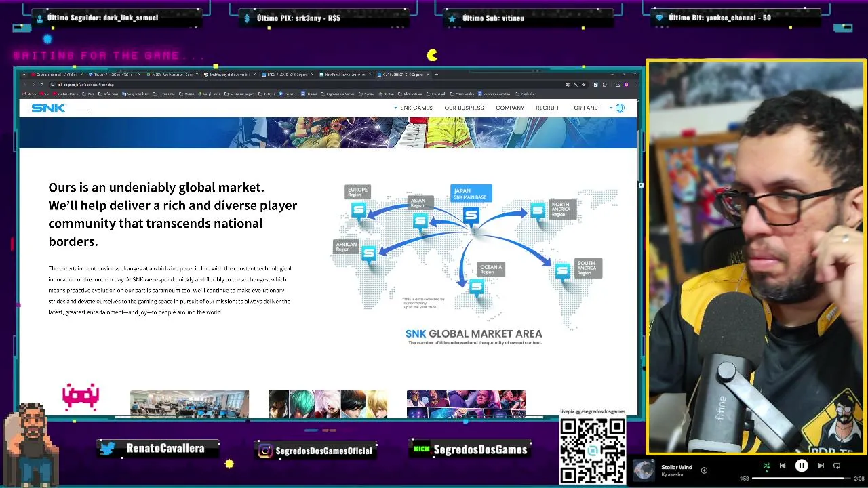Skip to the next track
The width and height of the screenshot is (868, 488).
821,466
